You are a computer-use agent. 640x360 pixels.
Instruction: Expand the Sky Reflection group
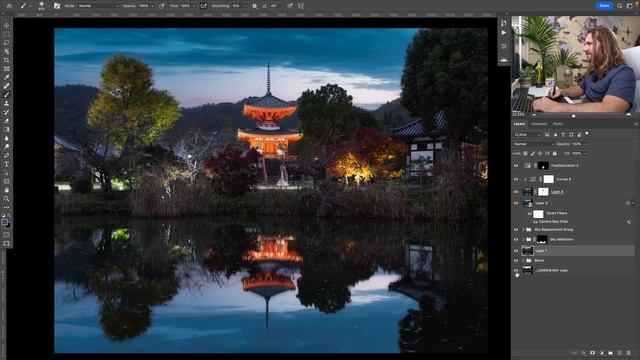tap(523, 239)
